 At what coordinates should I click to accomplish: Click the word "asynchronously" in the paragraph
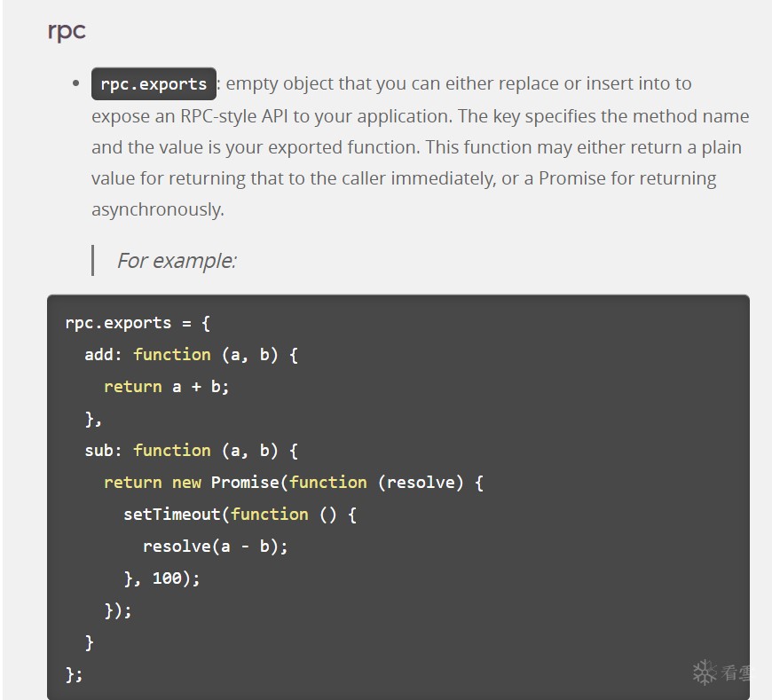point(156,209)
